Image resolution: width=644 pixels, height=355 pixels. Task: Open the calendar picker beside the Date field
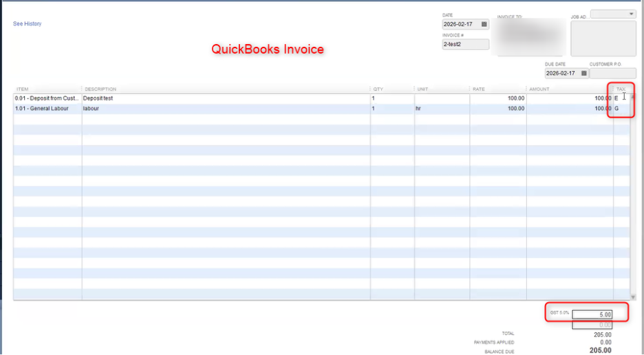484,24
